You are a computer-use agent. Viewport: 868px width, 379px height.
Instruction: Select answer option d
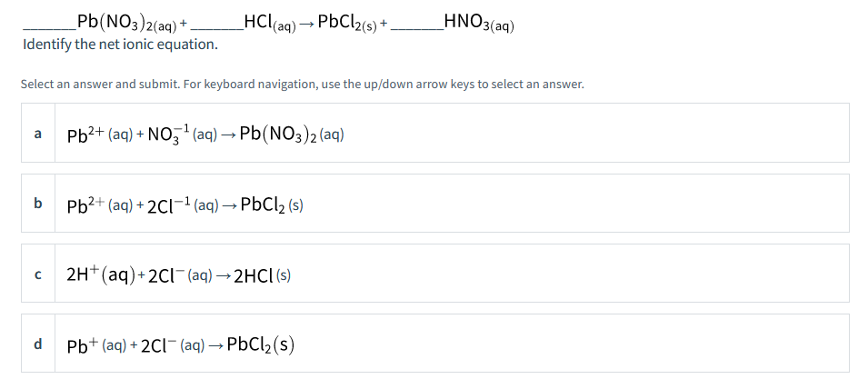coord(435,343)
